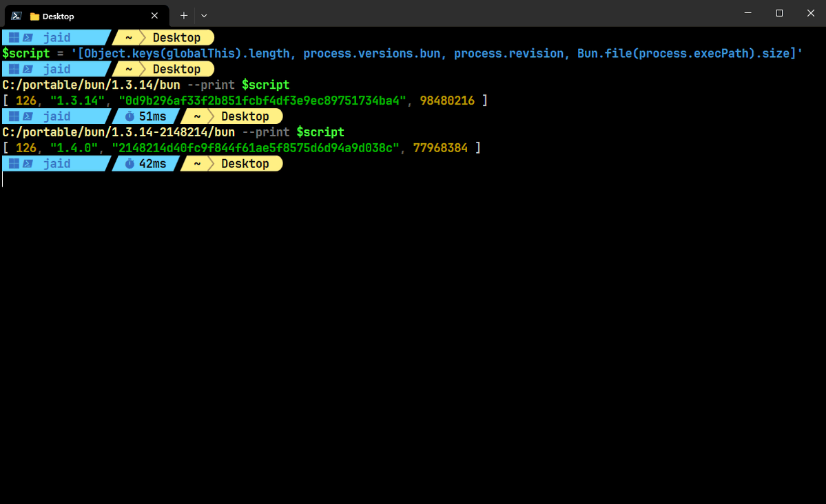The image size is (826, 504).
Task: Click the revision hash starting 0d9b296af
Action: (x=262, y=101)
